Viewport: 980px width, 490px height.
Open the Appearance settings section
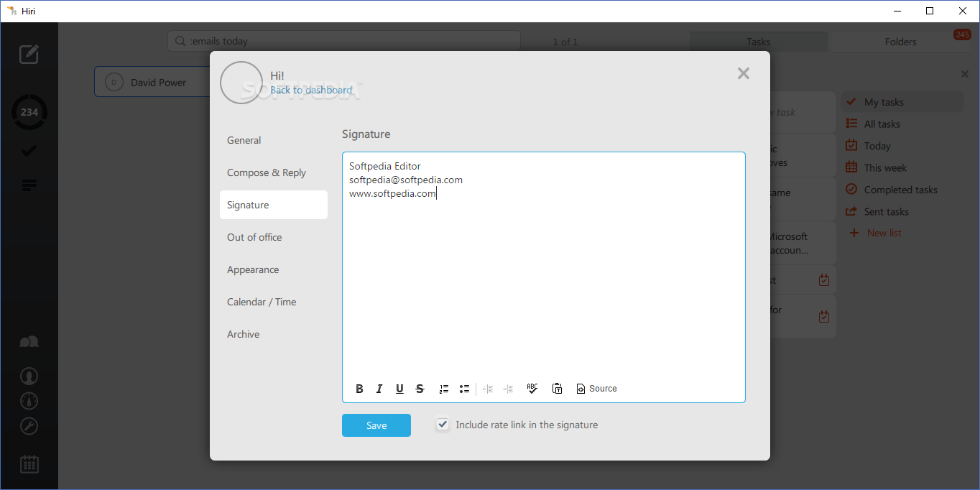pyautogui.click(x=274, y=269)
